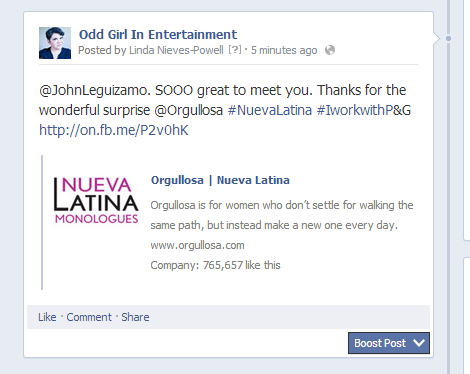Open the Odd Girl In Entertainment profile picture
Viewport: 470px width, 374px height.
55,43
